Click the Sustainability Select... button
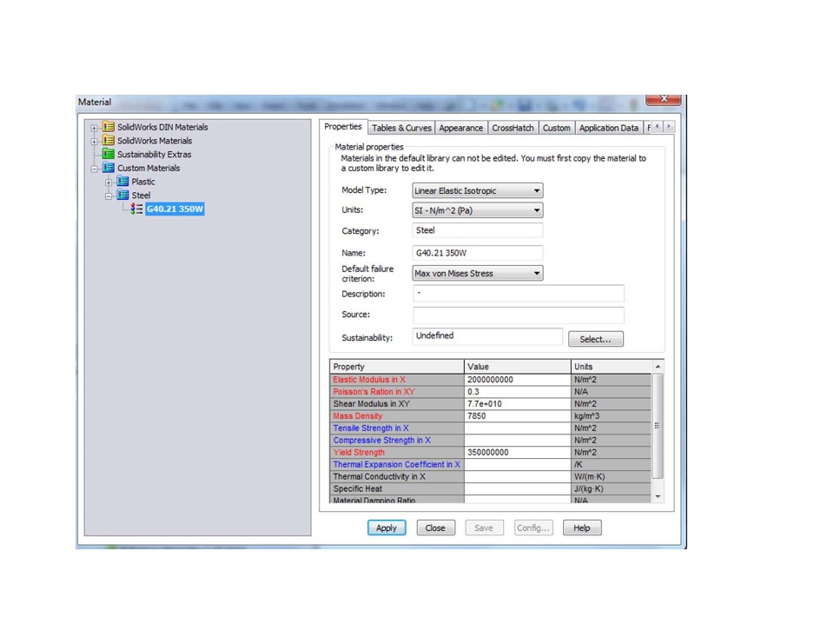Image resolution: width=834 pixels, height=644 pixels. pyautogui.click(x=596, y=339)
